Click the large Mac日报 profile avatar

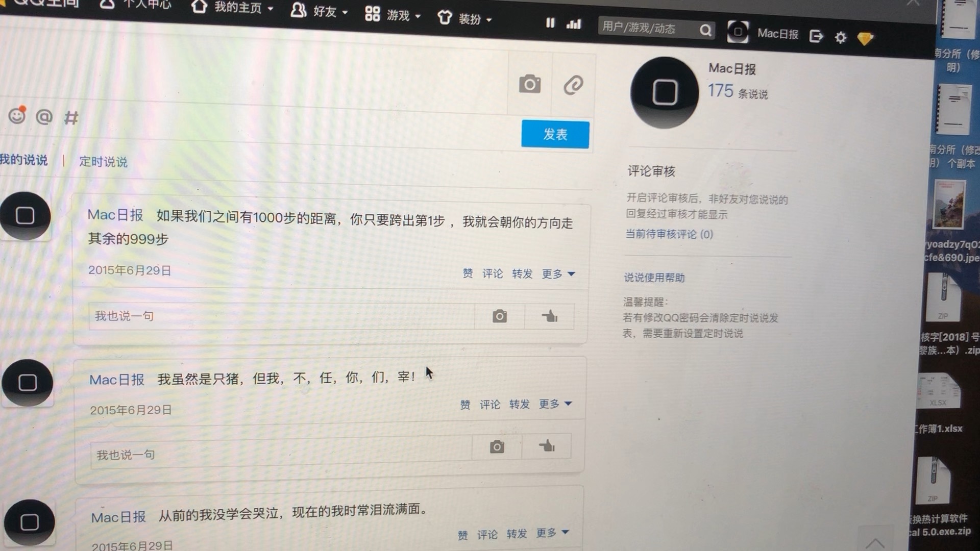[664, 92]
